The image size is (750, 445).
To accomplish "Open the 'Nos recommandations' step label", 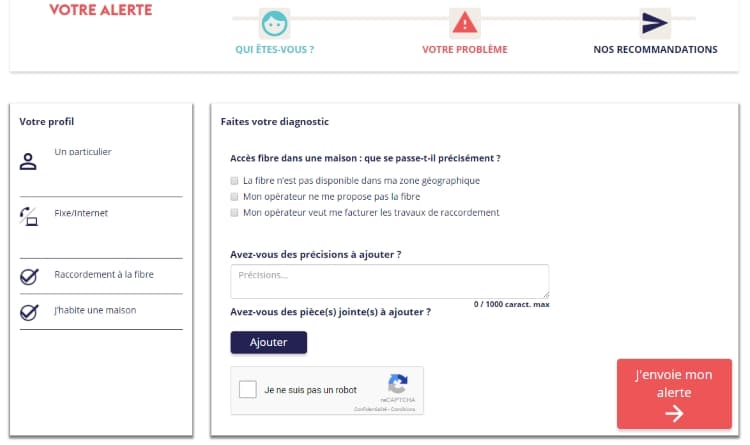I will pyautogui.click(x=655, y=49).
